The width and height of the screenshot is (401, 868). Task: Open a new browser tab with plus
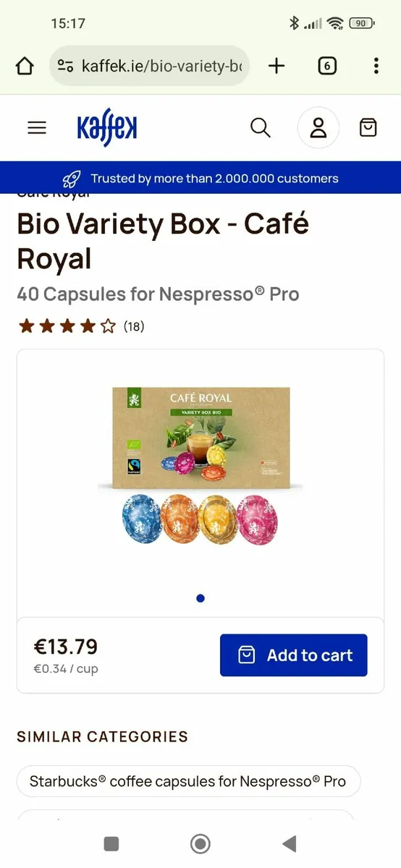[277, 67]
